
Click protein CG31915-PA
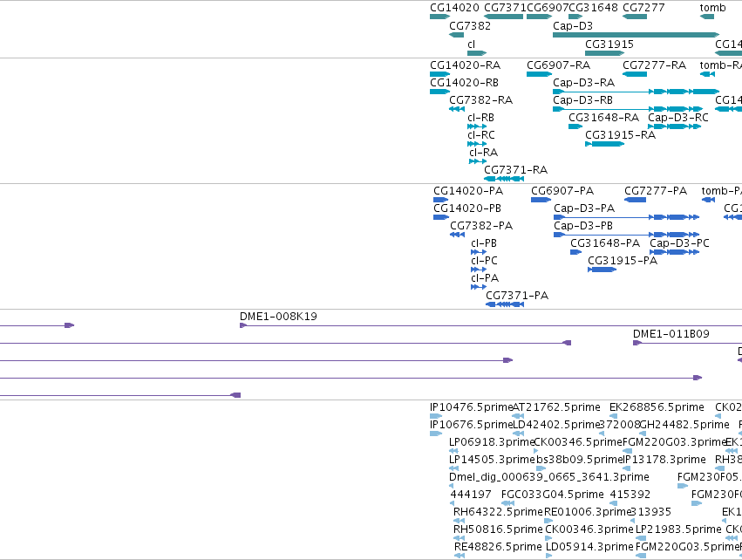tap(623, 260)
